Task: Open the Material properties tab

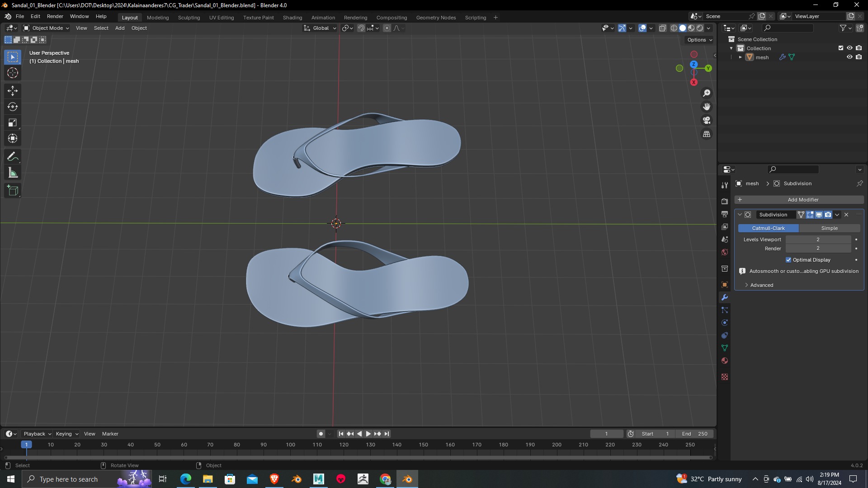Action: point(725,361)
